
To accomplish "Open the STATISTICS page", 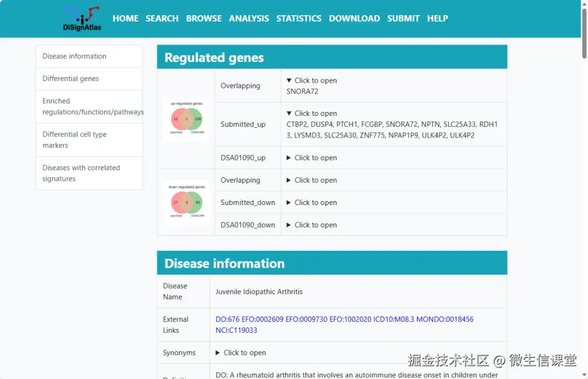I will click(x=298, y=18).
